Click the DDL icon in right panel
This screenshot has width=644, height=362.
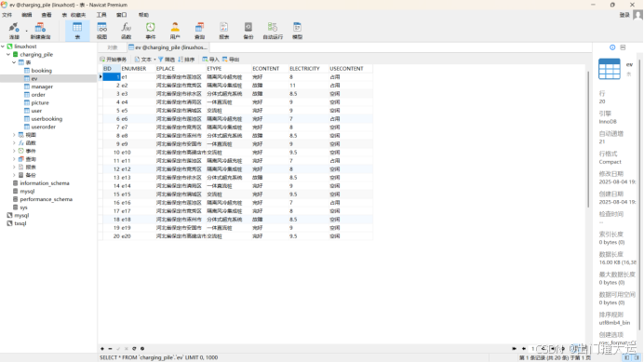click(x=623, y=47)
